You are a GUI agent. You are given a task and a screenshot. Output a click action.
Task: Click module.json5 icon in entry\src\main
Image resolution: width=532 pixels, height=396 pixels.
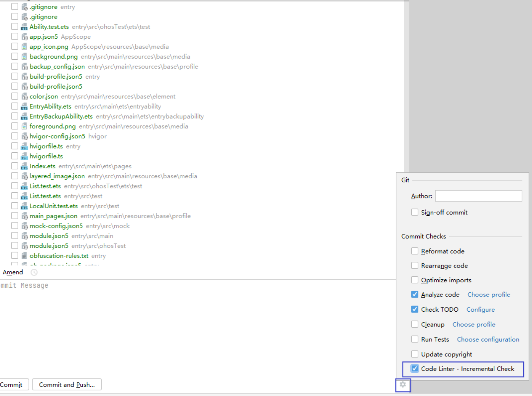(24, 236)
